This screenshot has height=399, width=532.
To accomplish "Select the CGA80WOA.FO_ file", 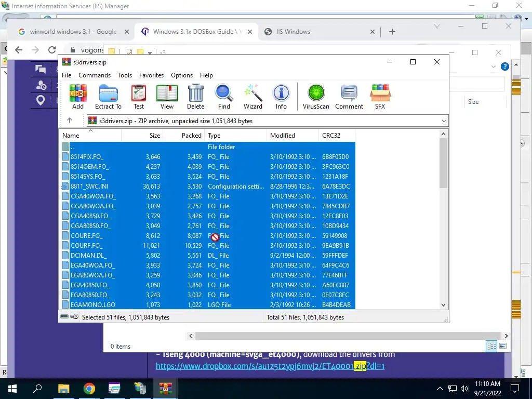I will pyautogui.click(x=207, y=206).
